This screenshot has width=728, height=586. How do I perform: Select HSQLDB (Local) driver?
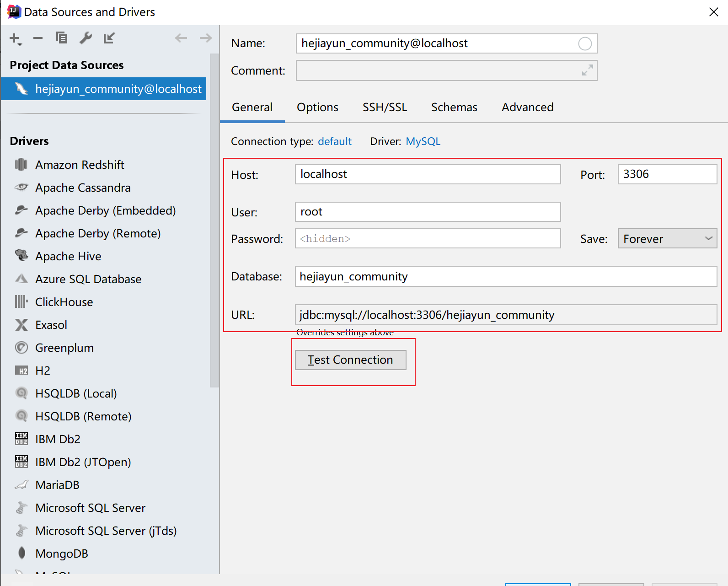coord(76,393)
